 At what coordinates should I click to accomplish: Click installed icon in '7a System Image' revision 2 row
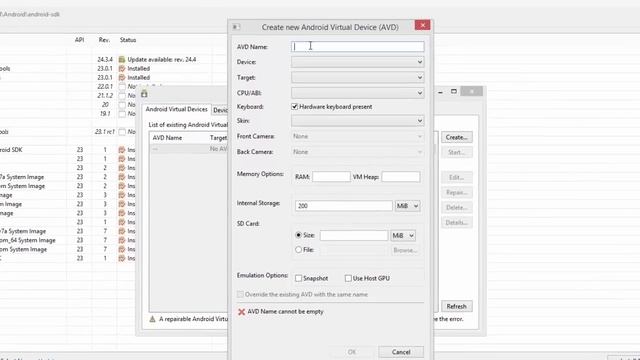coord(122,177)
